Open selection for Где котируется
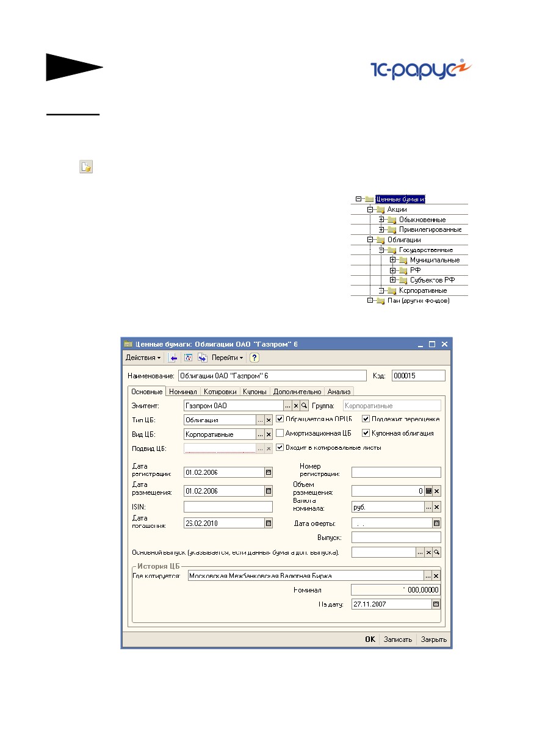The image size is (534, 756). (x=428, y=575)
